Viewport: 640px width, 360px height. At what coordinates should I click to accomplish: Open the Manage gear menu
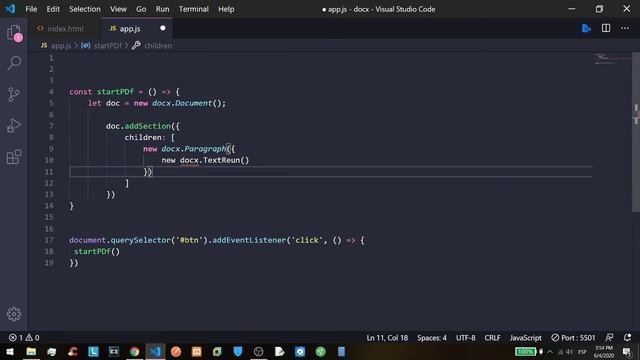point(14,314)
